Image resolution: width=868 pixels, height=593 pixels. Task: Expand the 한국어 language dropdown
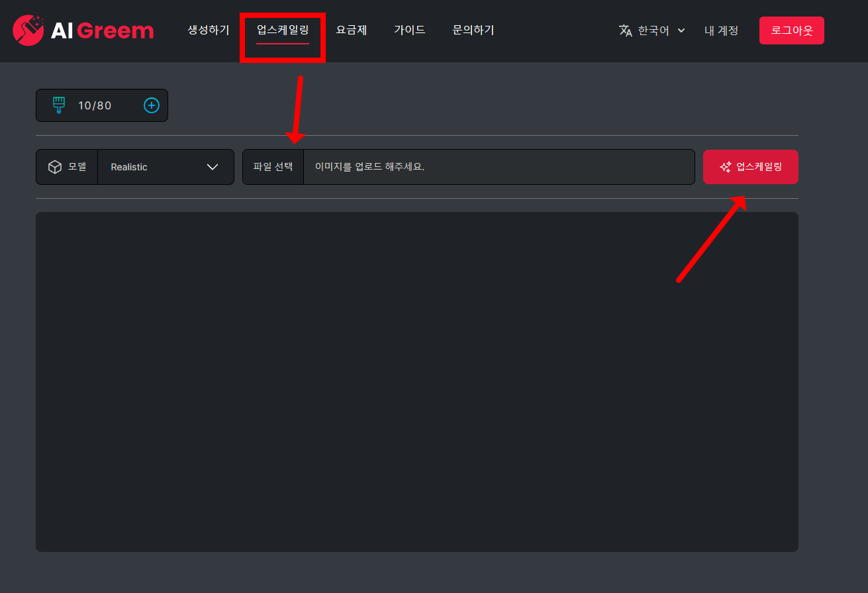click(652, 30)
